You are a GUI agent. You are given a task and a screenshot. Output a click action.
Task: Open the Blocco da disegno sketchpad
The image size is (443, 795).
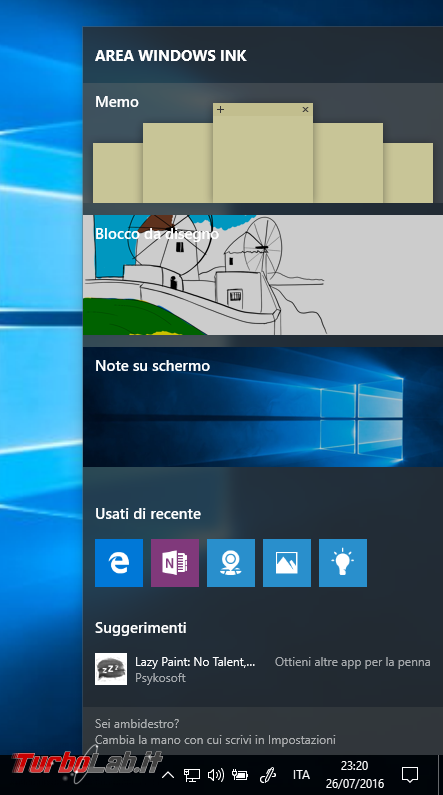263,274
